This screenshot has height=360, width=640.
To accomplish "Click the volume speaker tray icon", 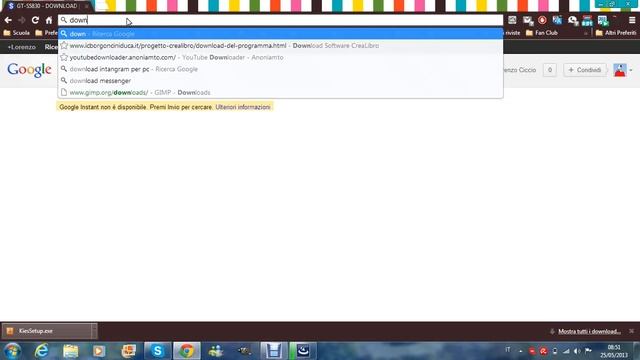I will coord(577,351).
